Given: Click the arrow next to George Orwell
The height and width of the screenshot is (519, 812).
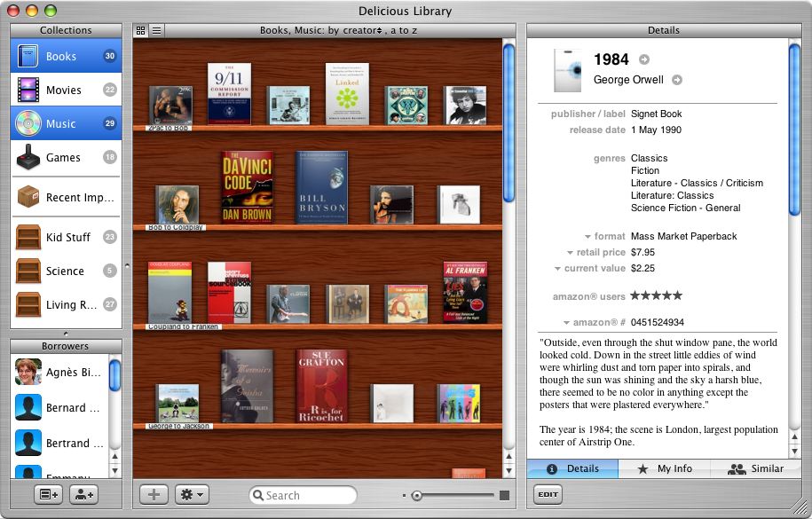Looking at the screenshot, I should (677, 80).
